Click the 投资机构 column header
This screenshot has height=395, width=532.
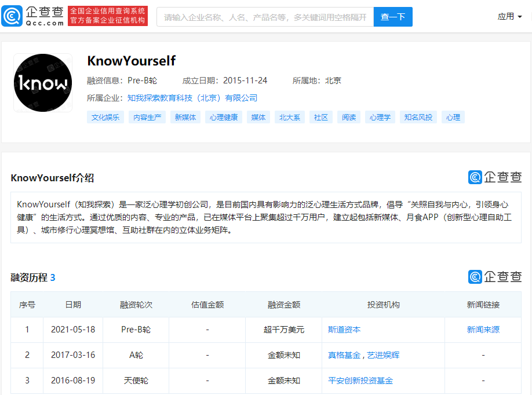pos(384,305)
